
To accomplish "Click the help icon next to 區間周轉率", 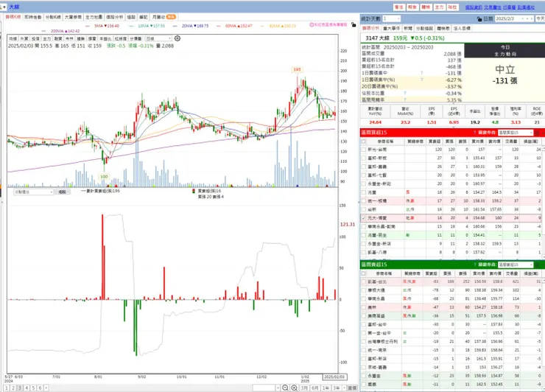I will (405, 99).
